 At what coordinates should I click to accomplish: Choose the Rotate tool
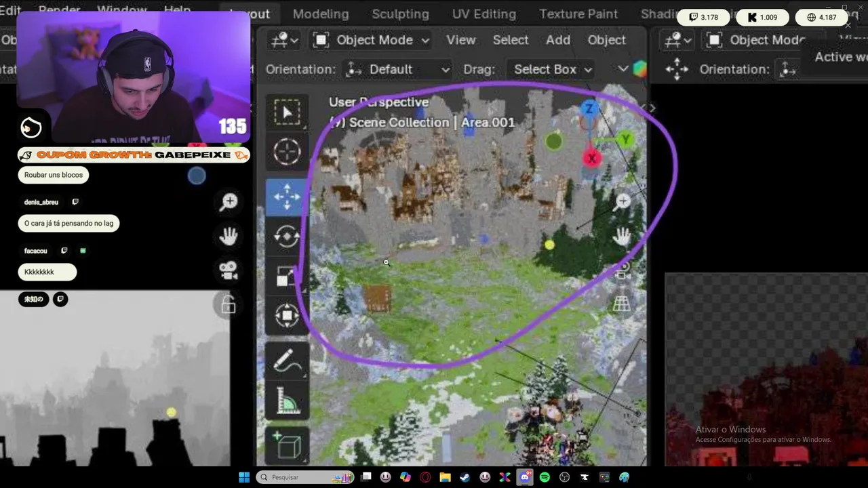point(287,236)
